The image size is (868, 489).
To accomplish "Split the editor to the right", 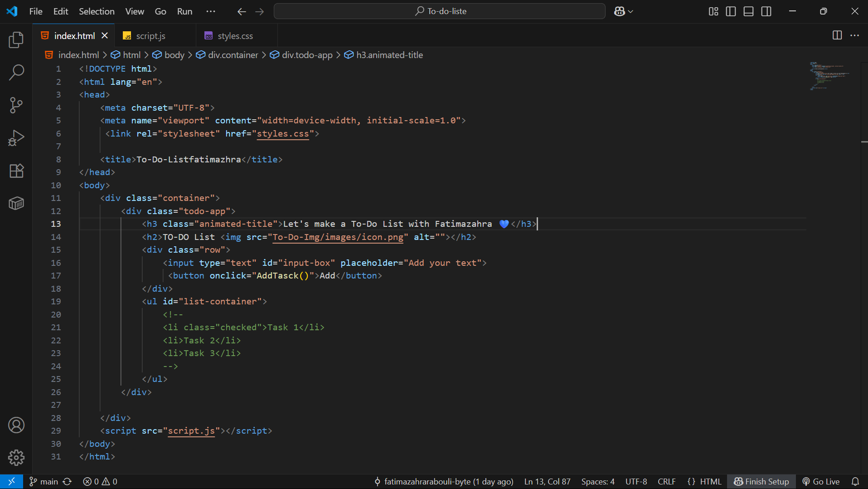I will coord(837,35).
